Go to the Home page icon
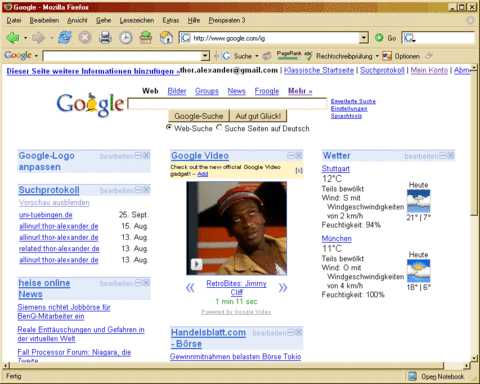 coord(166,38)
